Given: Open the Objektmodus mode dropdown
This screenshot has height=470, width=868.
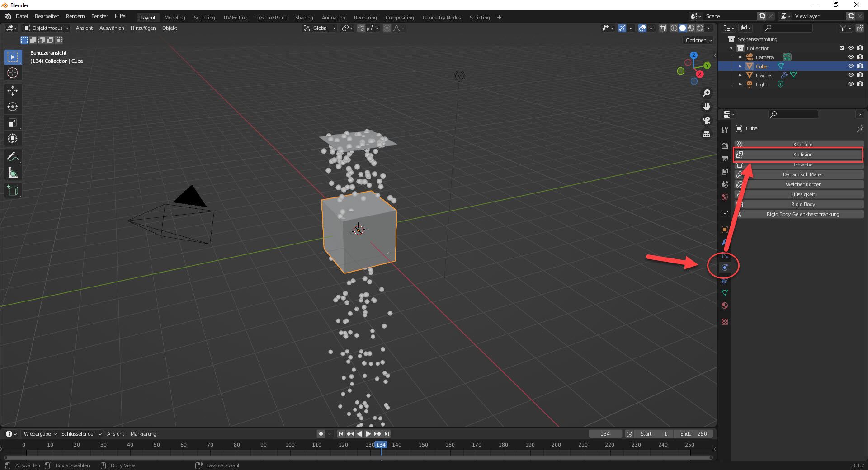Looking at the screenshot, I should coord(47,28).
